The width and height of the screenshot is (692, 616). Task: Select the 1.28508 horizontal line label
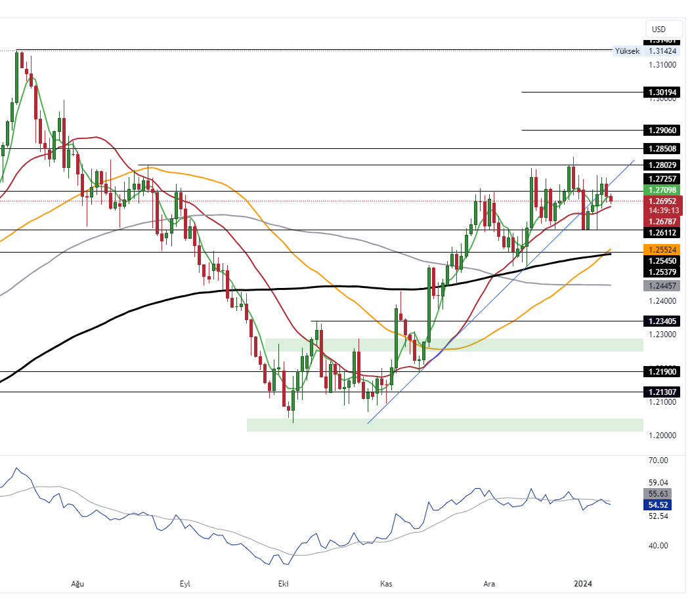pos(662,149)
